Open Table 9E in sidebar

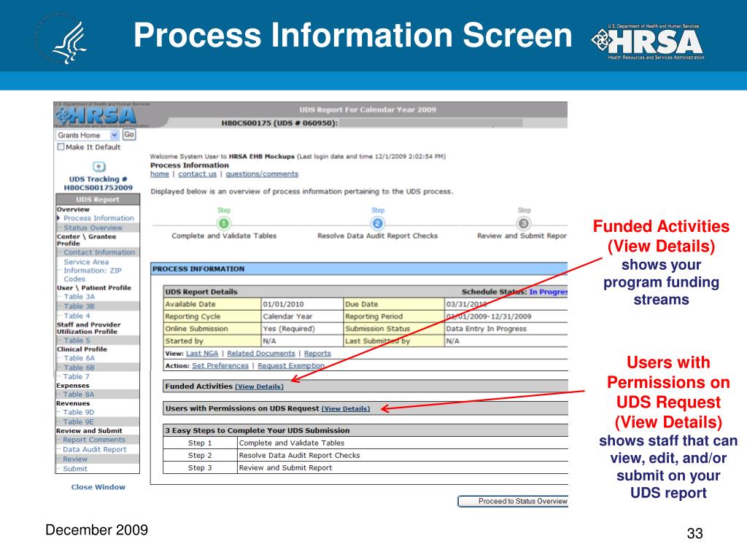[78, 422]
